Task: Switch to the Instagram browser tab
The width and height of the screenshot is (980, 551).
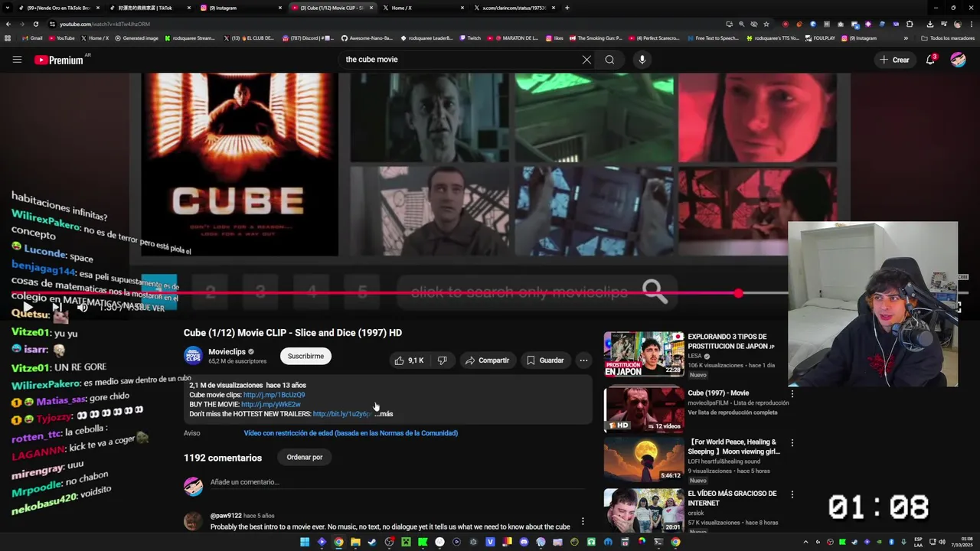Action: 240,8
